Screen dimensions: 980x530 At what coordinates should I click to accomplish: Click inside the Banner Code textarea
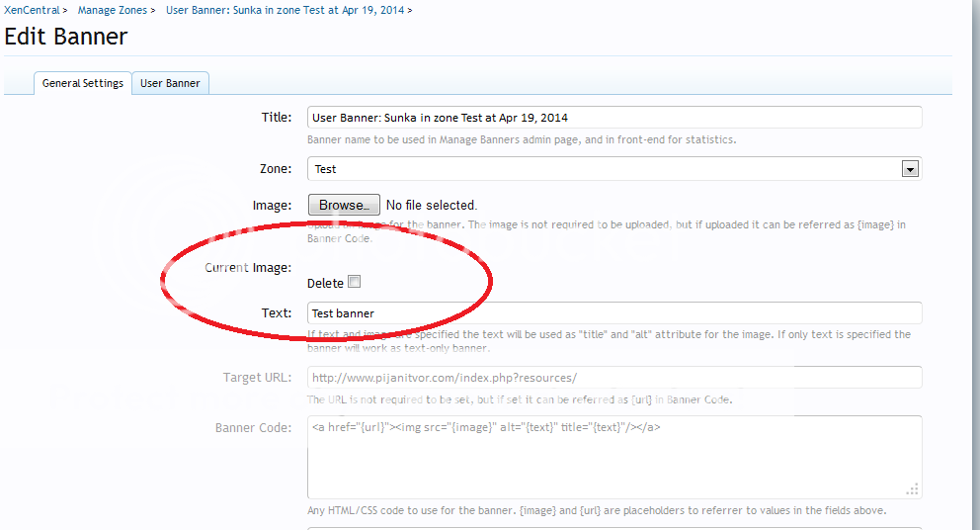point(613,457)
